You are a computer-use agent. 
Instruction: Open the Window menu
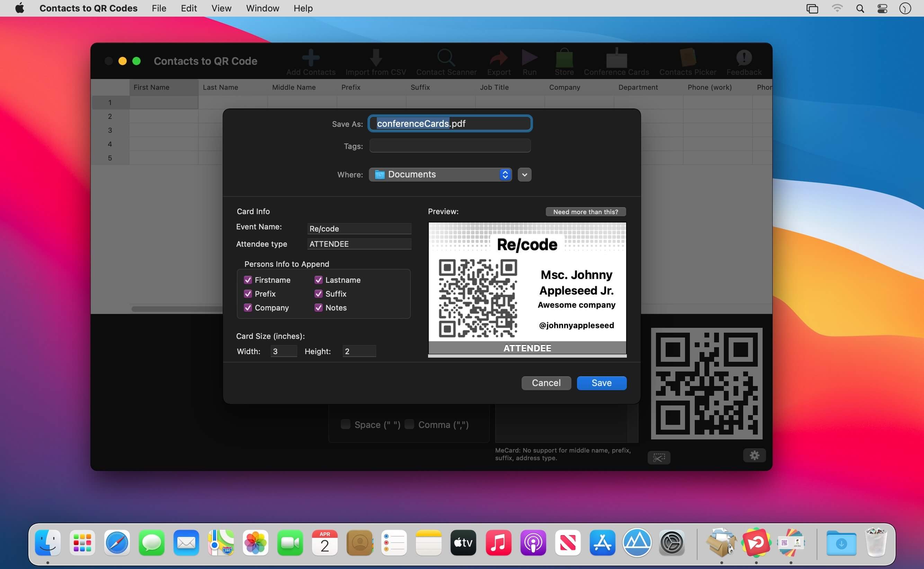(262, 8)
